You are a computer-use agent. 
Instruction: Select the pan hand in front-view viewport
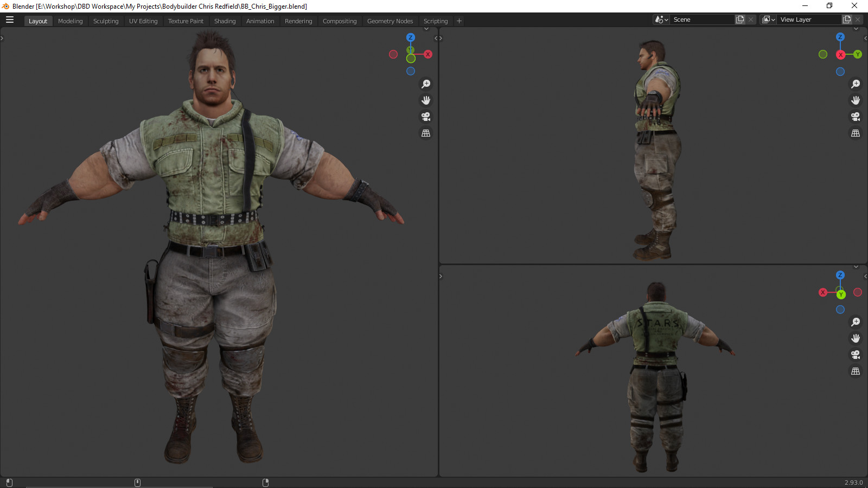426,100
